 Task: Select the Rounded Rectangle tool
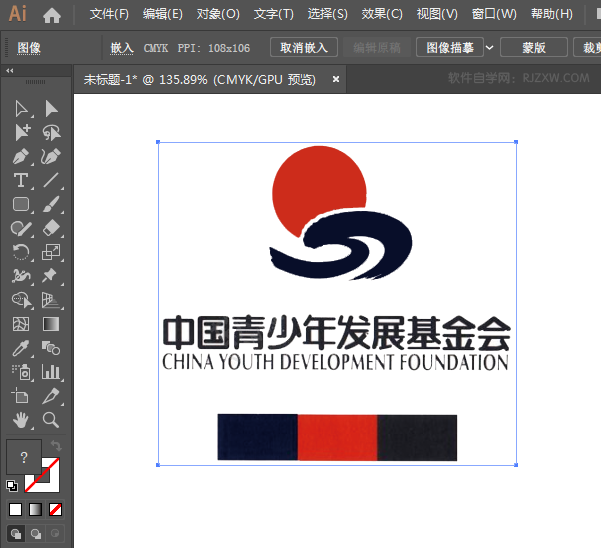[x=21, y=204]
